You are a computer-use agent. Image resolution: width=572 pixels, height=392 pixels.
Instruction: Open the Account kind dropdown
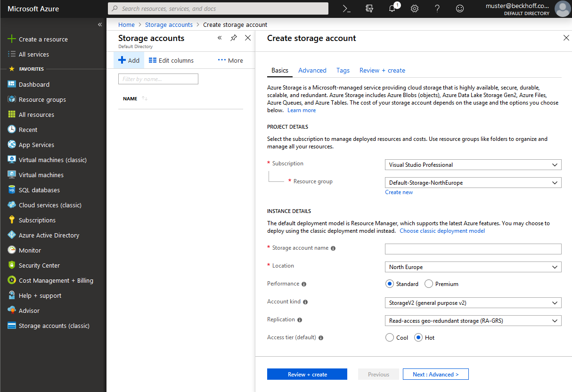click(x=473, y=303)
